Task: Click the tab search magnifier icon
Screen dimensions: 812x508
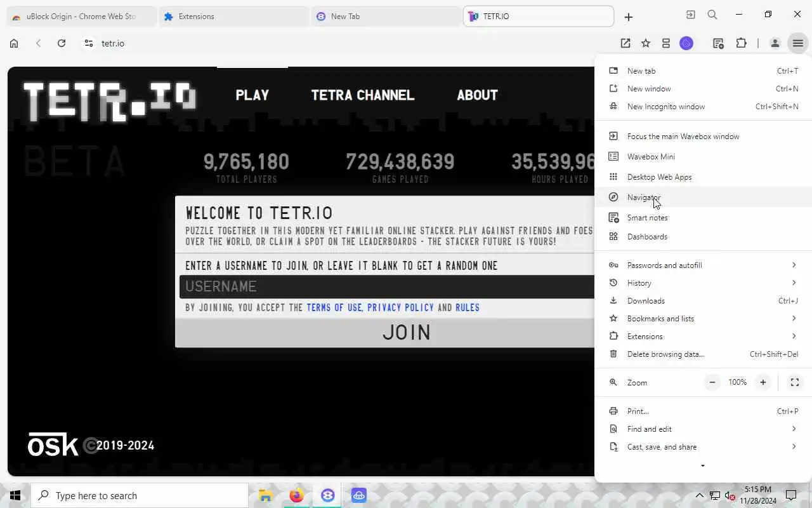Action: (712, 15)
